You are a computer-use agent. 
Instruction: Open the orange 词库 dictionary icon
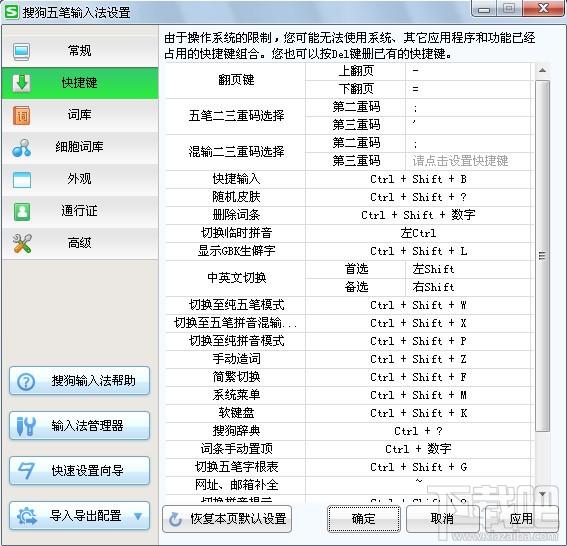click(x=22, y=115)
